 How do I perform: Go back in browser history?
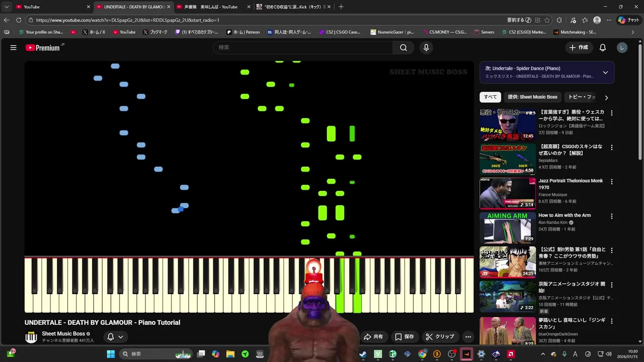pos(7,20)
